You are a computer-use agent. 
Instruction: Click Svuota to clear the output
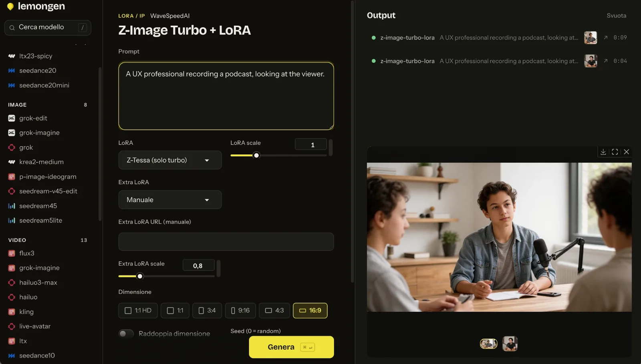[616, 16]
